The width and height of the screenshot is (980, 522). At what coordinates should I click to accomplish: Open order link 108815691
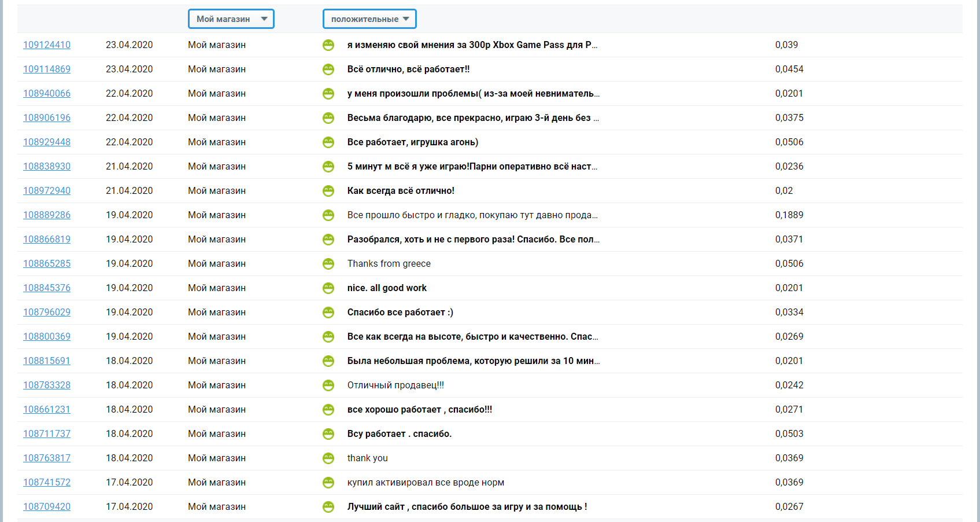click(47, 361)
